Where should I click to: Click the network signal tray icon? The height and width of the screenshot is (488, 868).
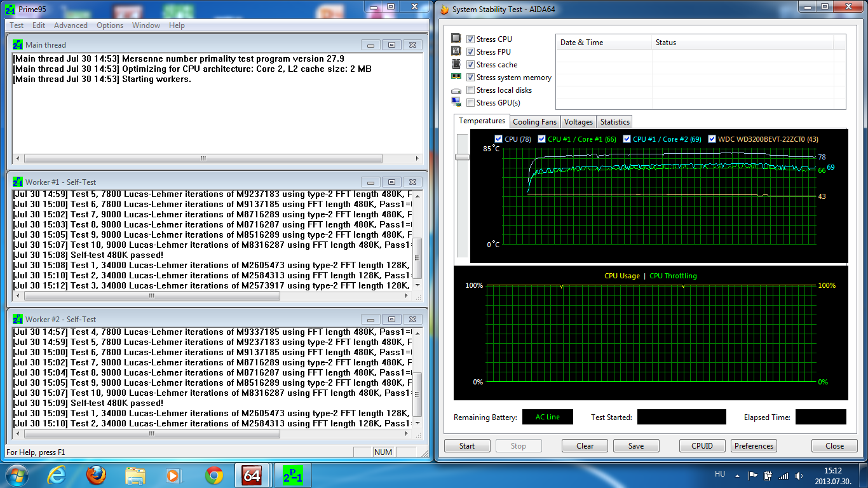[783, 475]
